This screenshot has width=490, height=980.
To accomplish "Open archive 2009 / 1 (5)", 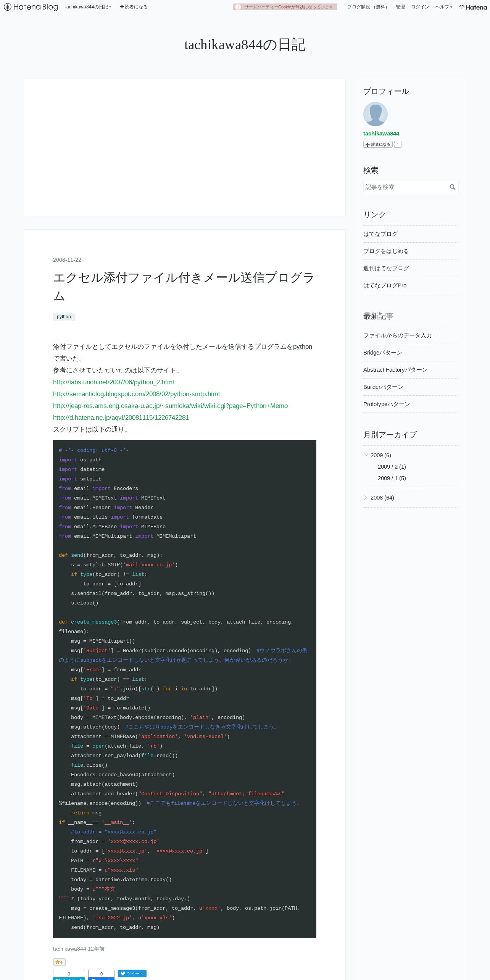I will click(x=392, y=478).
